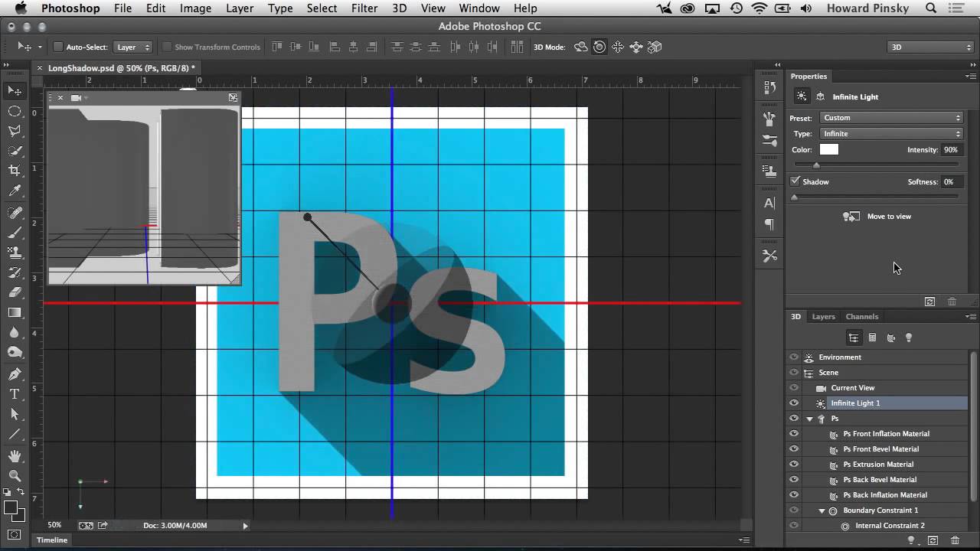This screenshot has height=551, width=980.
Task: Select the Polygonal Lasso tool
Action: coord(15,131)
